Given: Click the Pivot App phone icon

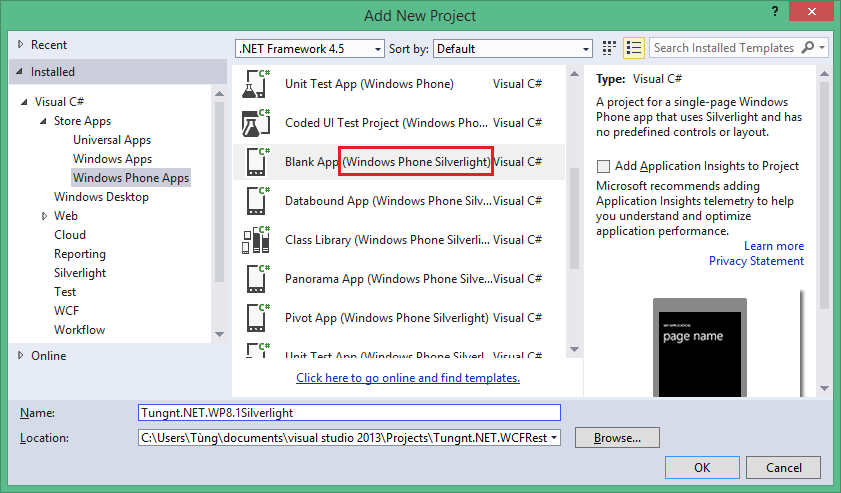Looking at the screenshot, I should tap(256, 318).
